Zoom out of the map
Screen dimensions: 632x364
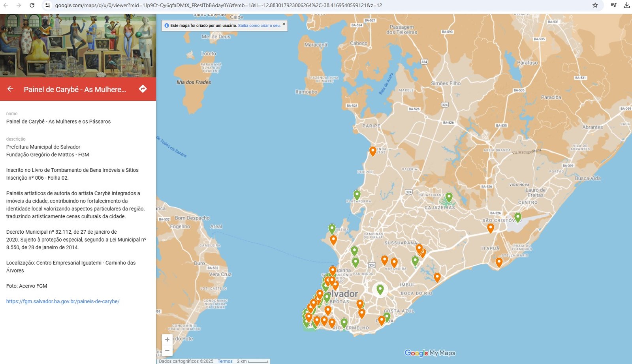click(x=167, y=351)
